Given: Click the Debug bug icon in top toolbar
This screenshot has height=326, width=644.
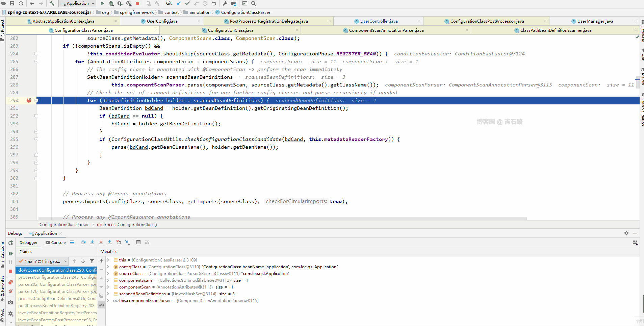Looking at the screenshot, I should coord(111,3).
